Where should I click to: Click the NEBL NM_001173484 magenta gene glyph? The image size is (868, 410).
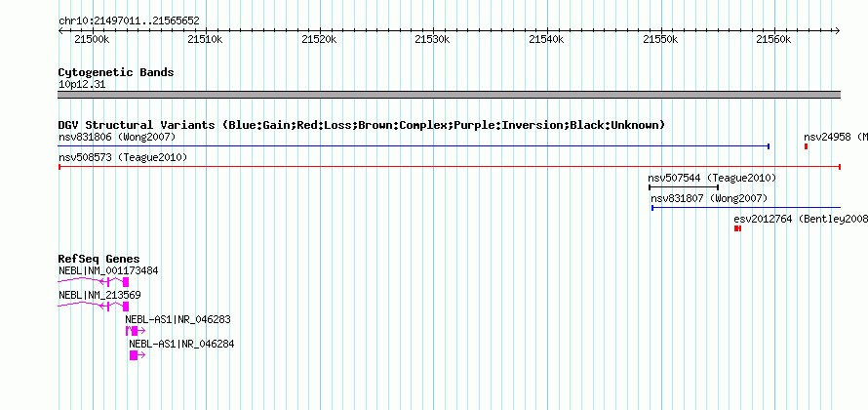(94, 282)
